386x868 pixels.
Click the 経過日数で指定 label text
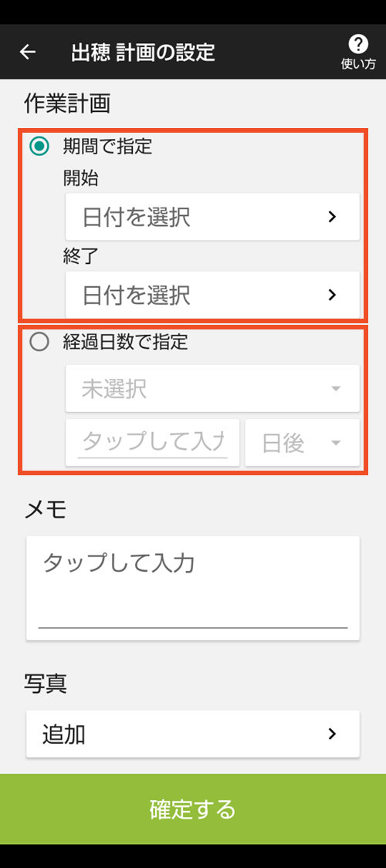pyautogui.click(x=126, y=342)
